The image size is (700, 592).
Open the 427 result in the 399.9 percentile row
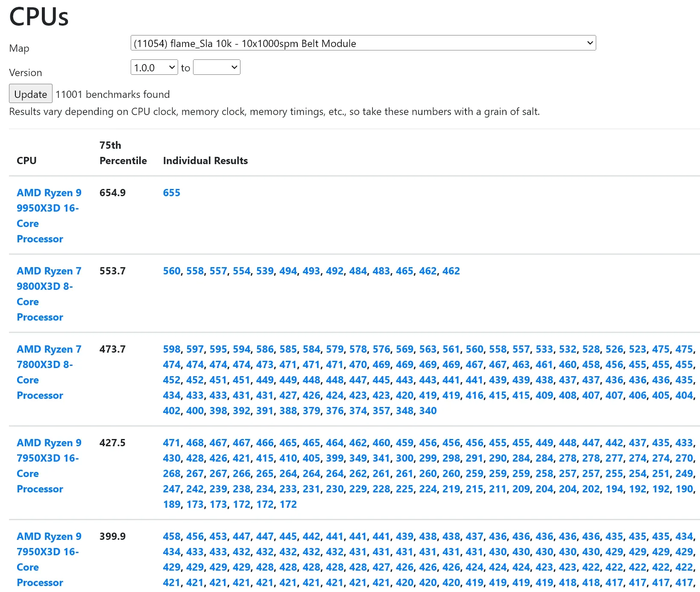coord(381,567)
